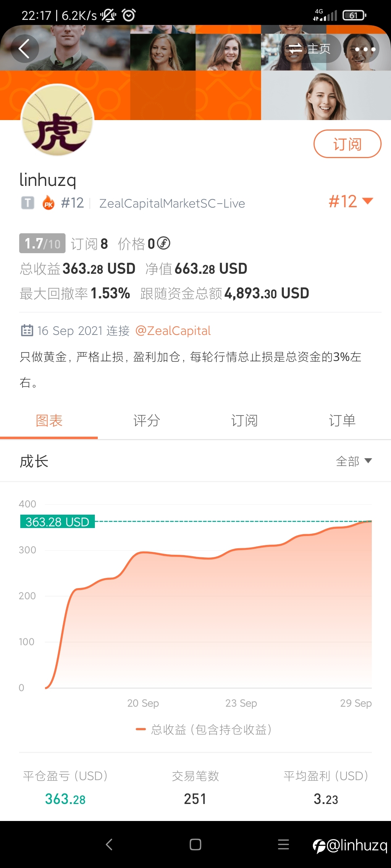
Task: Expand the orange #12 account dropdown
Action: tap(350, 201)
